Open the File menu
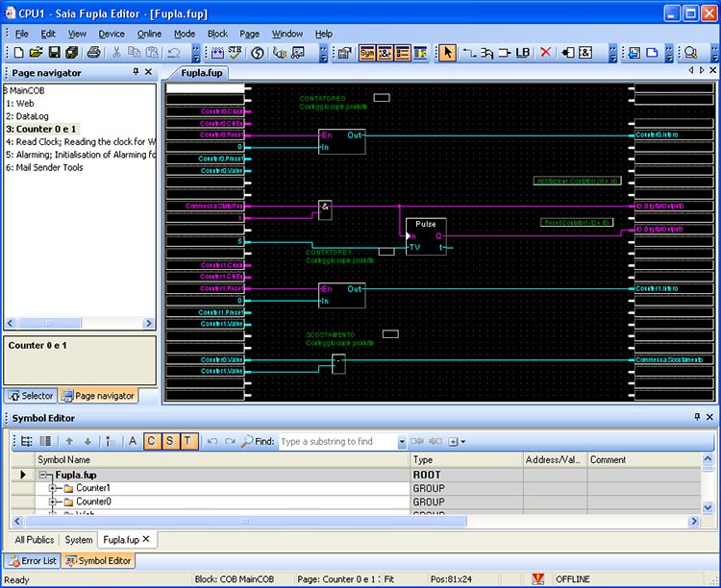 pyautogui.click(x=21, y=34)
